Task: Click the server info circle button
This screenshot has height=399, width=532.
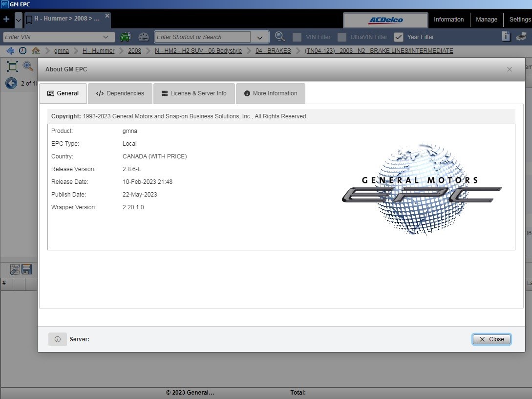Action: point(57,339)
